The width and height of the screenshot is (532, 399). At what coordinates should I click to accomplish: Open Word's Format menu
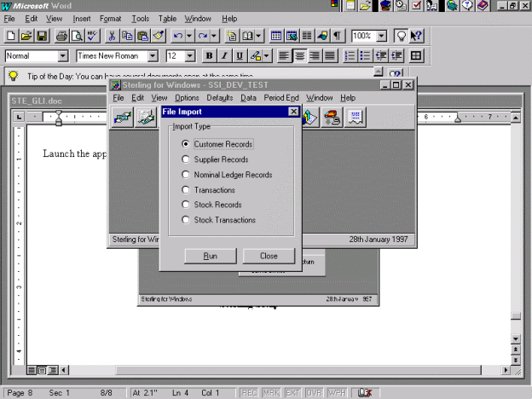110,19
